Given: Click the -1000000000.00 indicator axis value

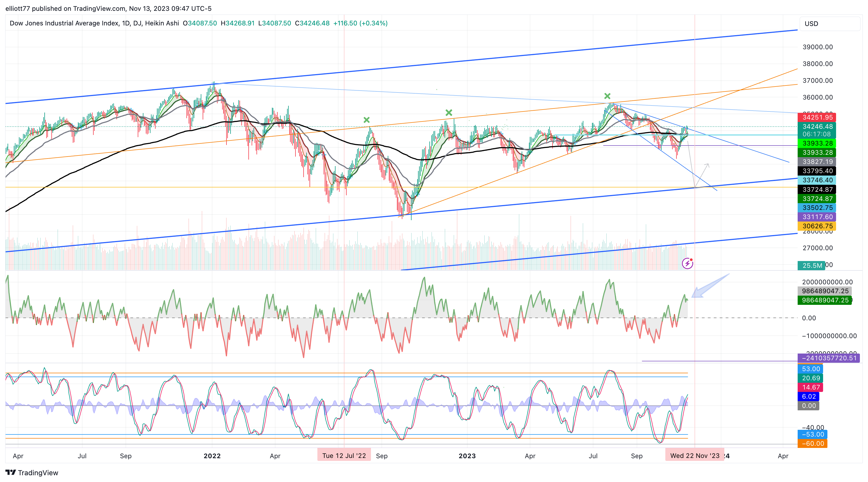Looking at the screenshot, I should click(829, 336).
